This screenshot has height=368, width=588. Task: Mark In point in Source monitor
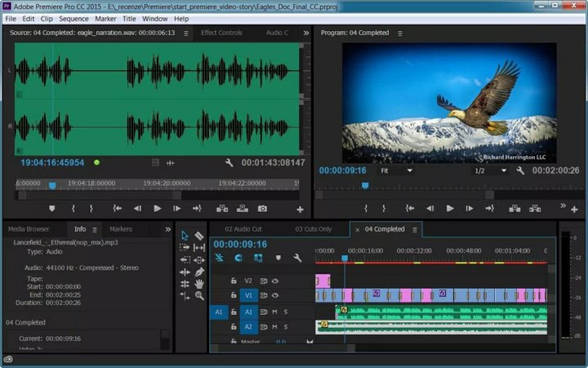click(x=73, y=209)
